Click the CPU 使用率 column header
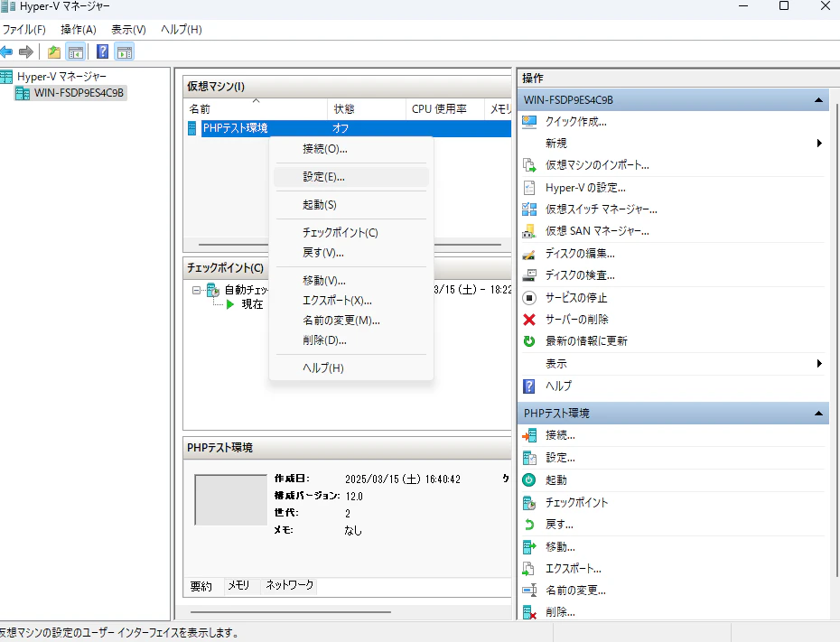This screenshot has height=642, width=840. (x=444, y=108)
